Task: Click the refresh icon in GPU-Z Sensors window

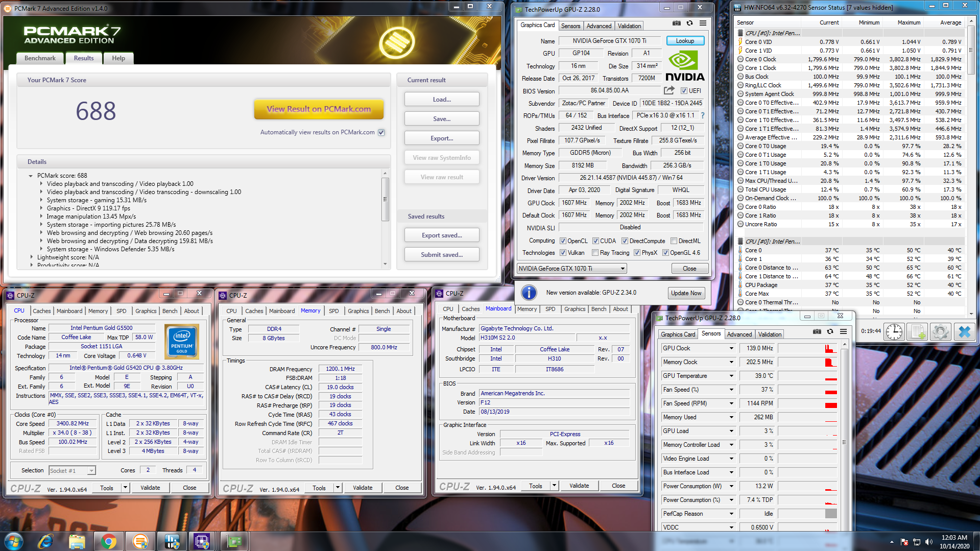Action: 830,331
